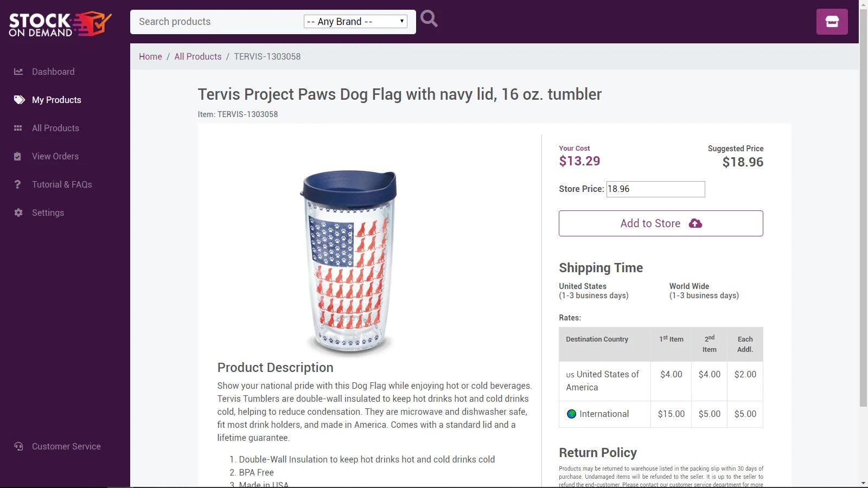This screenshot has width=868, height=488.
Task: Click the Customer Service headset icon
Action: (18, 446)
